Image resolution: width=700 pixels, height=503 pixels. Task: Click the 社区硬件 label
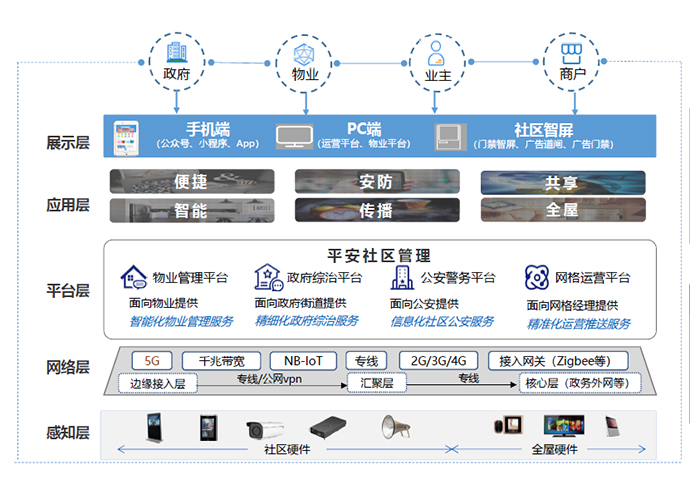pos(287,449)
